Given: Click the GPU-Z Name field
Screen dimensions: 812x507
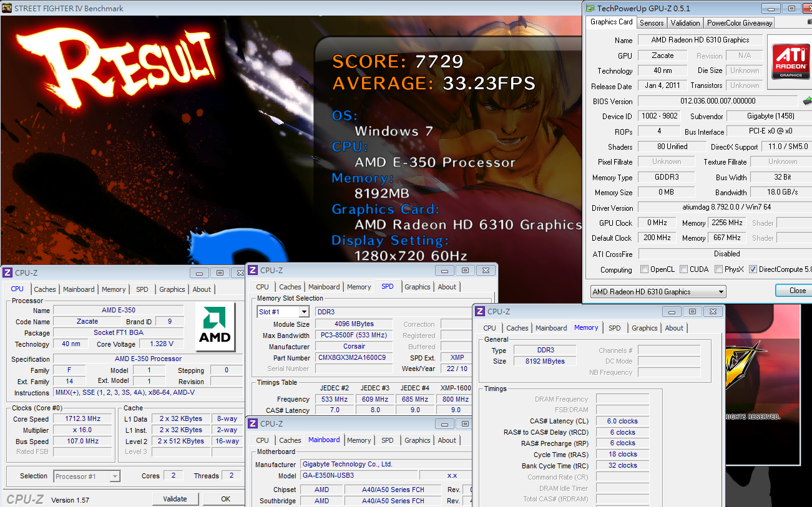Looking at the screenshot, I should [x=700, y=40].
